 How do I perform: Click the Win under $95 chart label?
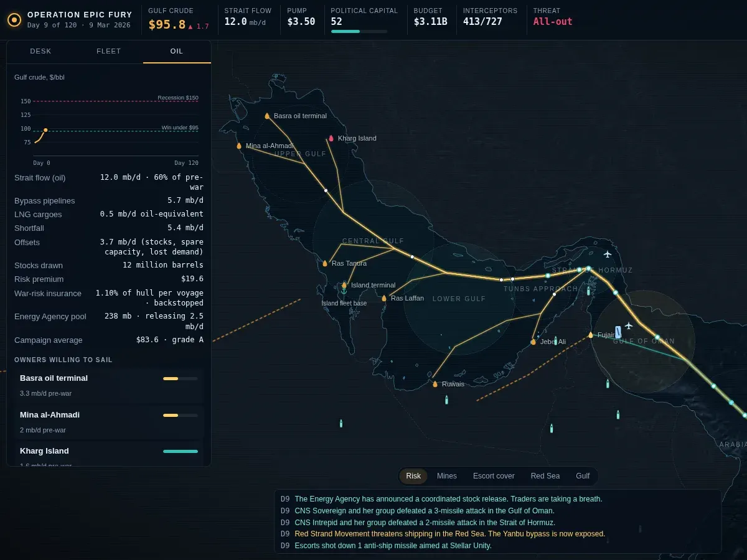click(x=180, y=128)
